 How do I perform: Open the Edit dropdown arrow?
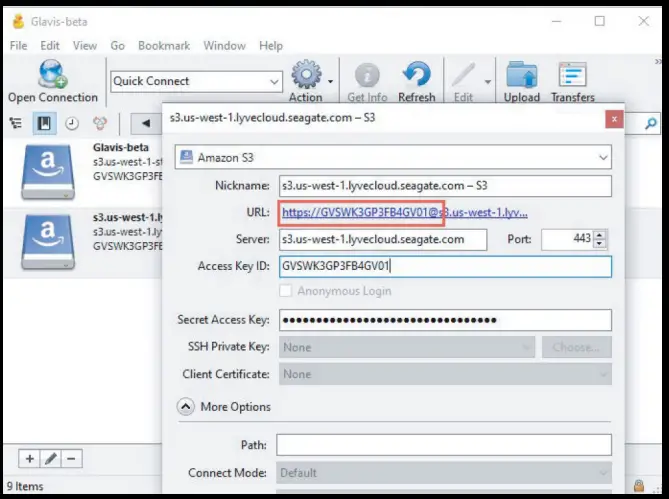tap(488, 81)
